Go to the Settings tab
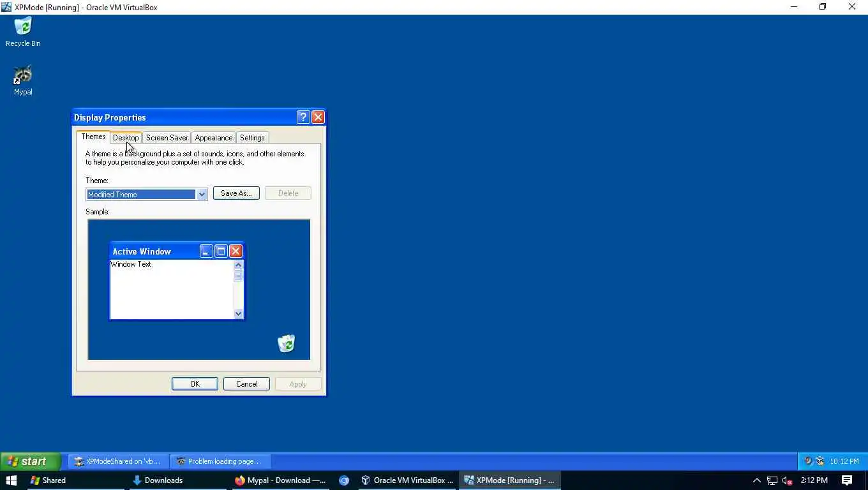This screenshot has width=868, height=490. tap(252, 138)
